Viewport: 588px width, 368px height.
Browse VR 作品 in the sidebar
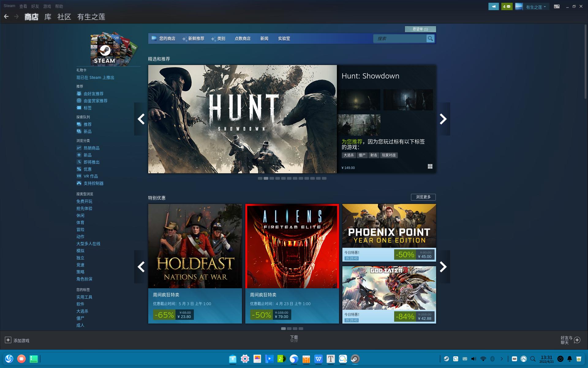pos(91,176)
